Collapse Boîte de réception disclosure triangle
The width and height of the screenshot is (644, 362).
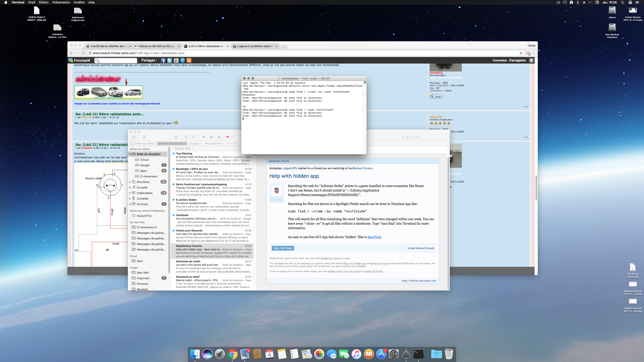click(130, 154)
